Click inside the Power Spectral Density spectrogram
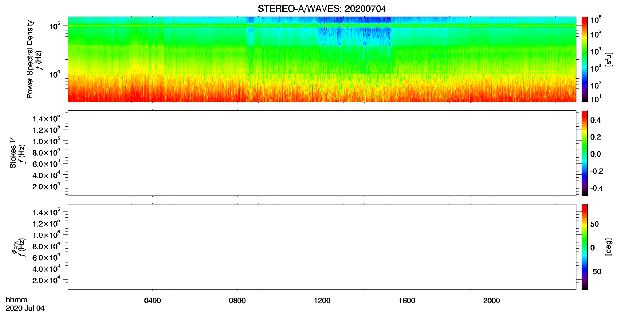The image size is (644, 332). tap(322, 59)
